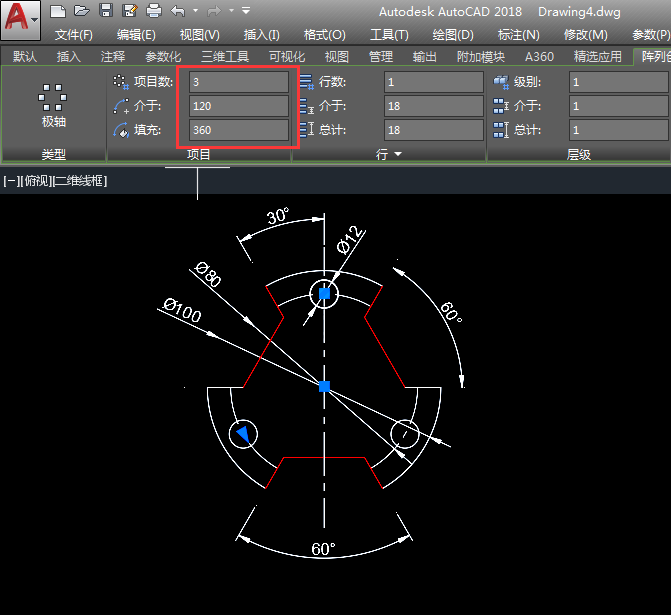Expand the quick access toolbar customize arrow
This screenshot has width=671, height=615.
pyautogui.click(x=247, y=11)
